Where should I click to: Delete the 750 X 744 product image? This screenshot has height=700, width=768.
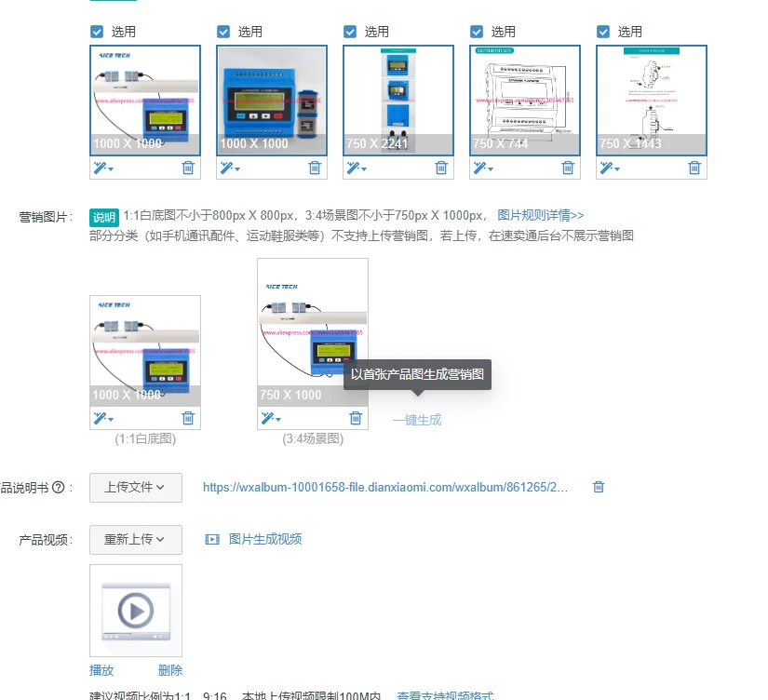pyautogui.click(x=568, y=168)
